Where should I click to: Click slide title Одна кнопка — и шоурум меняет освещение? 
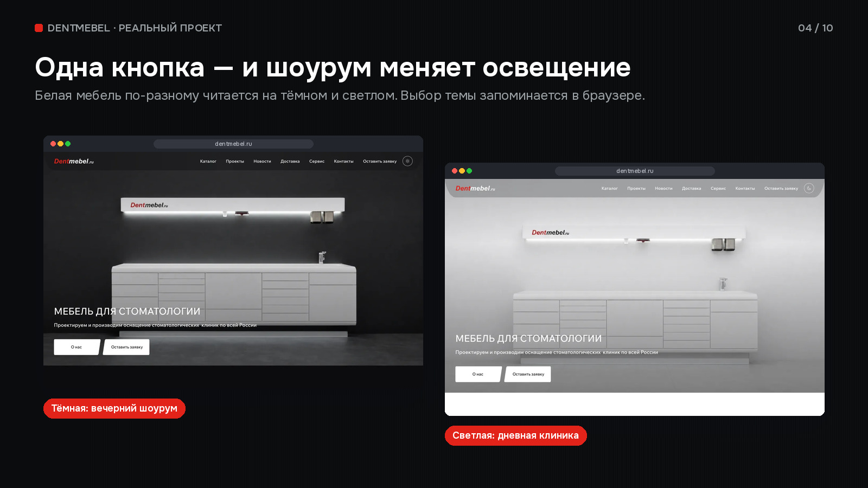coord(333,67)
